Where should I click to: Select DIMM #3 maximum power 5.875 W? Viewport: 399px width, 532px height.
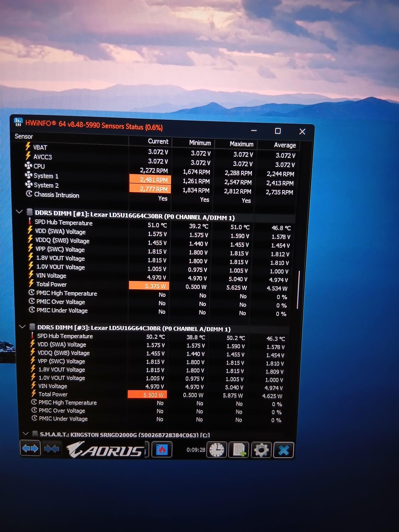[233, 395]
